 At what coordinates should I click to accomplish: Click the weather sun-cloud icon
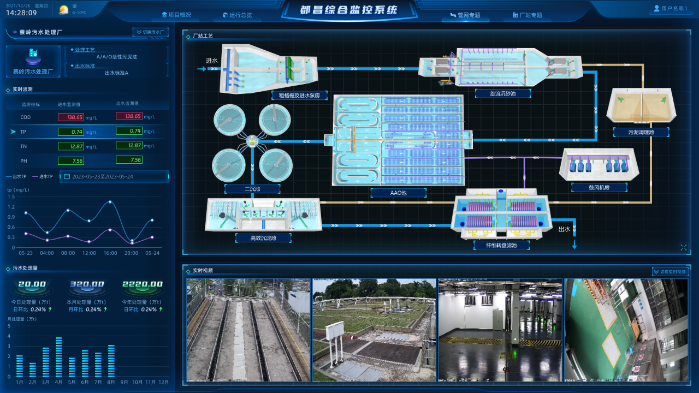pyautogui.click(x=64, y=10)
